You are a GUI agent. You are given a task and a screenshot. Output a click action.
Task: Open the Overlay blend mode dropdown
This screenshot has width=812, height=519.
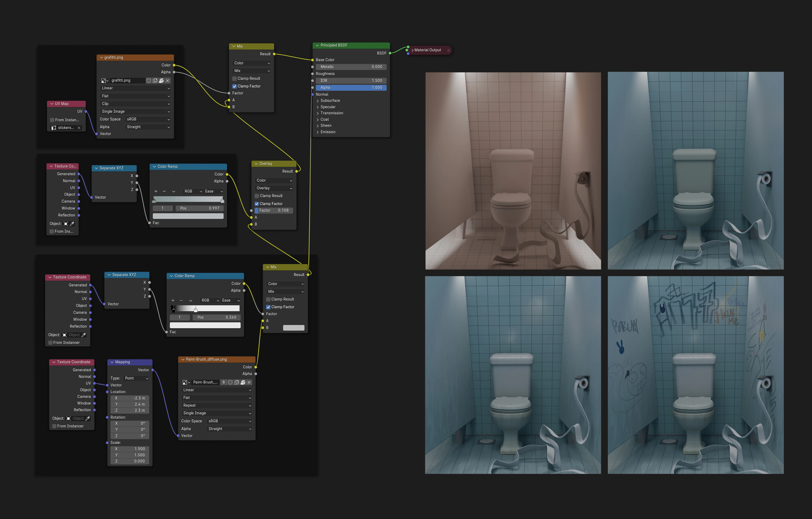click(x=274, y=188)
